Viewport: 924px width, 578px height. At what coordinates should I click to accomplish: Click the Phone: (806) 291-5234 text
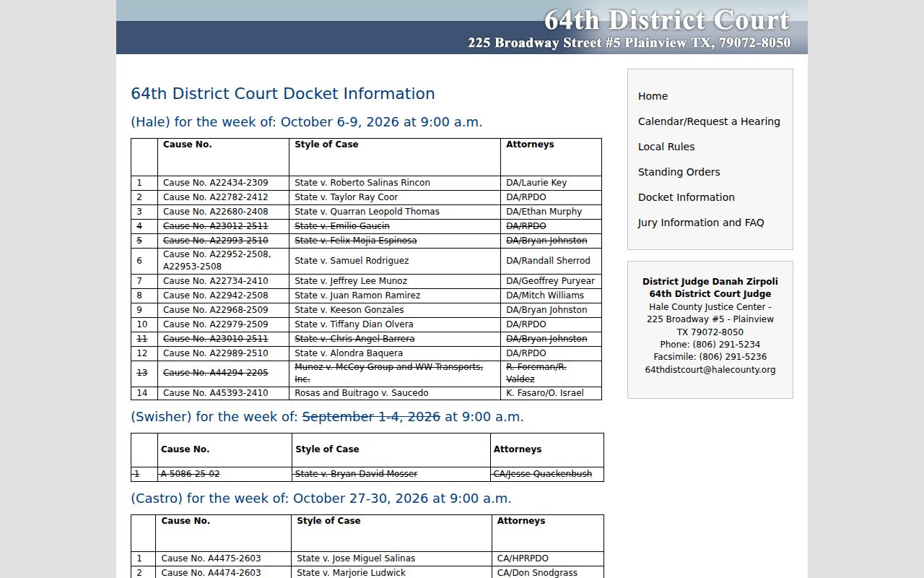point(710,345)
